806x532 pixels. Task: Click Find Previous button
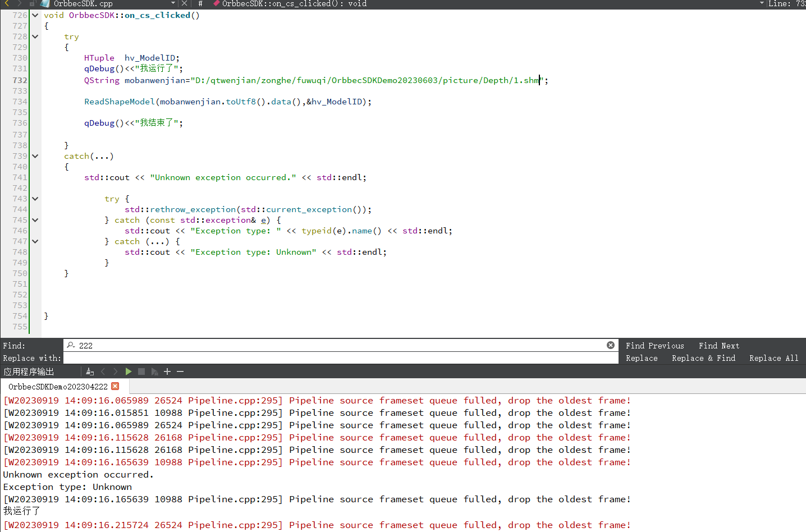click(655, 346)
